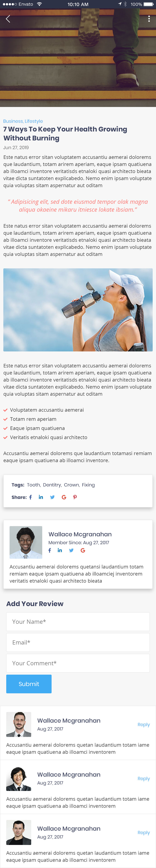Screen dimensions: 156x868
Task: Tap the back arrow icon
Action: pyautogui.click(x=8, y=19)
